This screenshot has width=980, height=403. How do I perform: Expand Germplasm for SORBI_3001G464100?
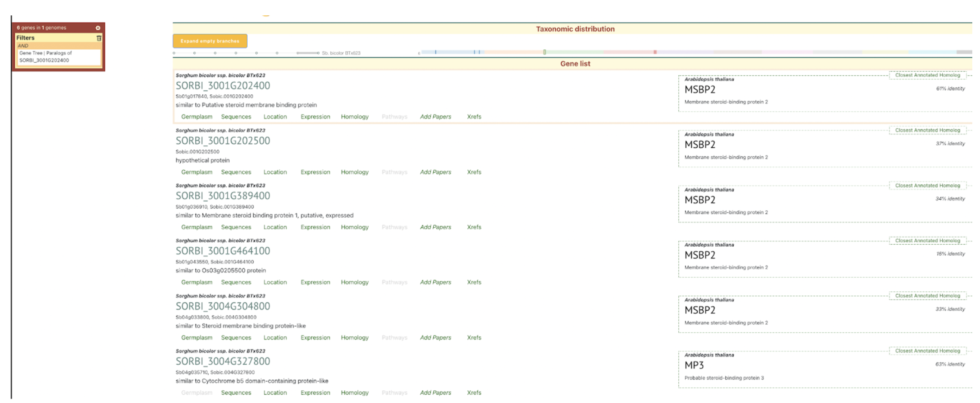point(196,282)
